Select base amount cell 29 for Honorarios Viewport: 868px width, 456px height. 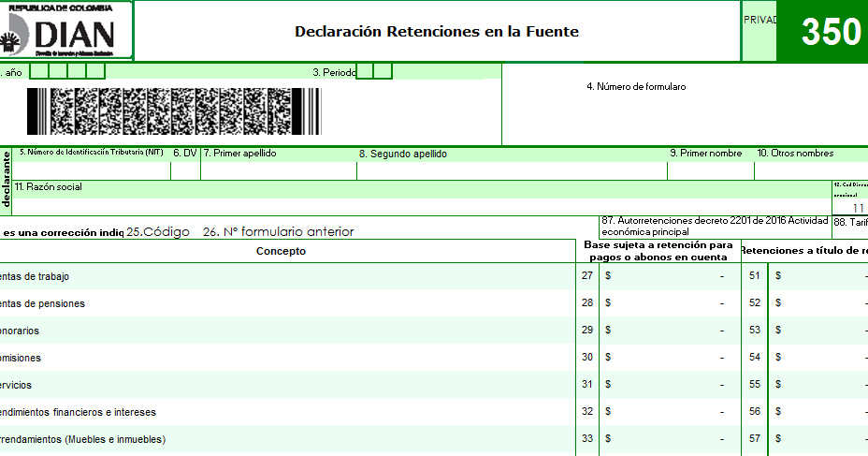click(671, 331)
